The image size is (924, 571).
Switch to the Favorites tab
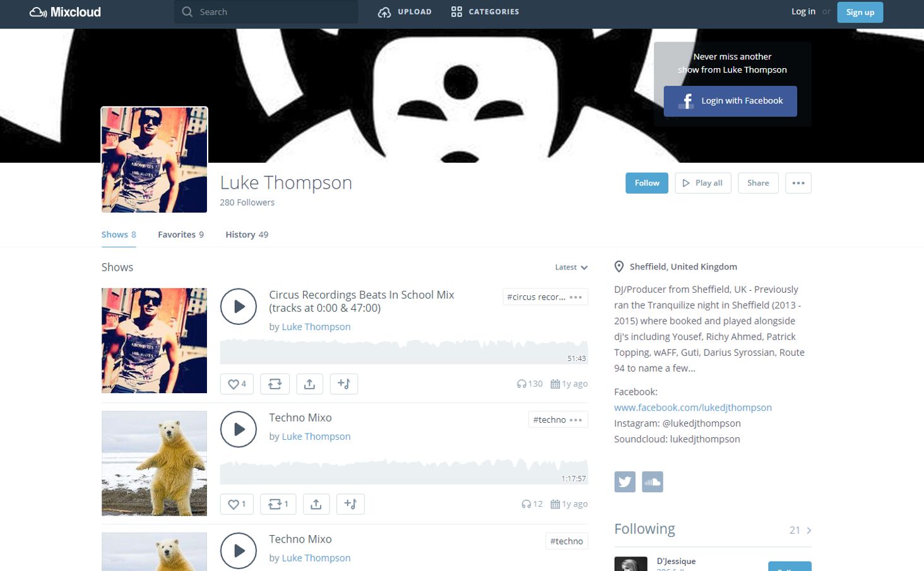181,235
